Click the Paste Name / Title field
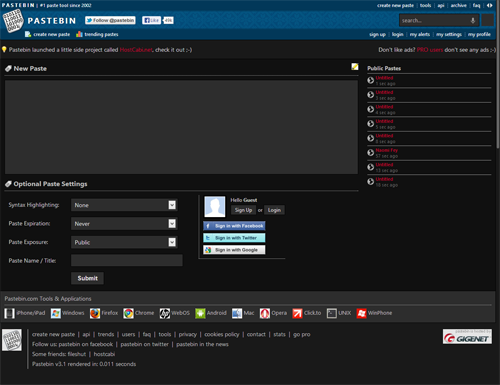The image size is (500, 385). [127, 260]
